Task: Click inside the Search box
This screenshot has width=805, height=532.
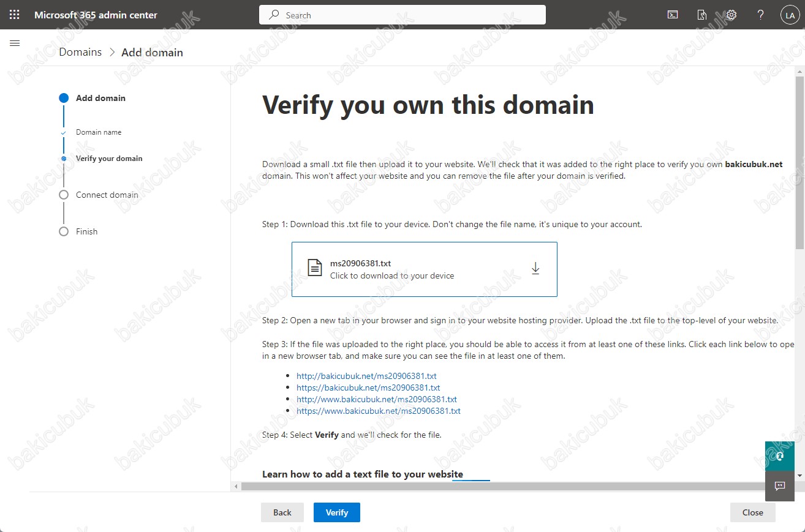Action: click(402, 15)
